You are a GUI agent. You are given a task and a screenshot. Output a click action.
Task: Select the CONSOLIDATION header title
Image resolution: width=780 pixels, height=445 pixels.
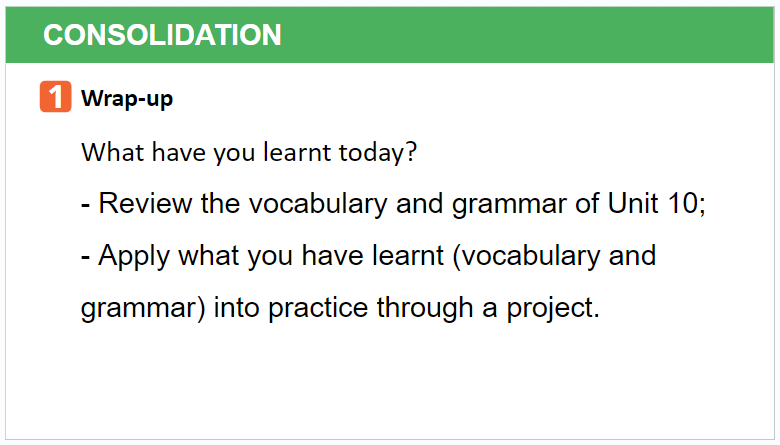coord(162,35)
